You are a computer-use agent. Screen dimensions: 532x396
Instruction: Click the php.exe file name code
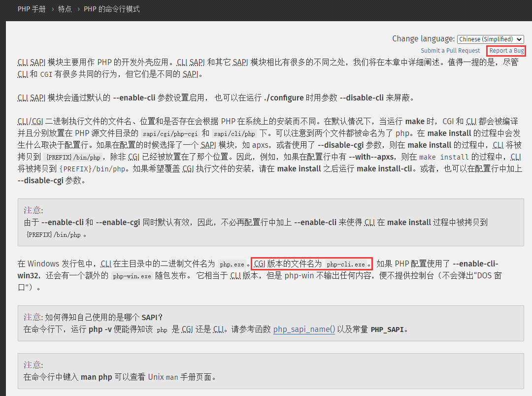232,264
